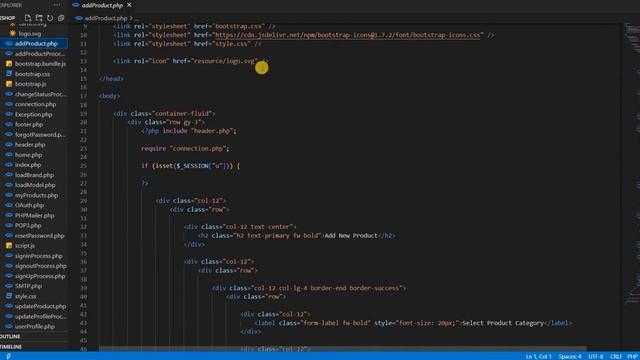Click the remote indicator icon in status bar
The width and height of the screenshot is (640, 360).
coord(8,356)
